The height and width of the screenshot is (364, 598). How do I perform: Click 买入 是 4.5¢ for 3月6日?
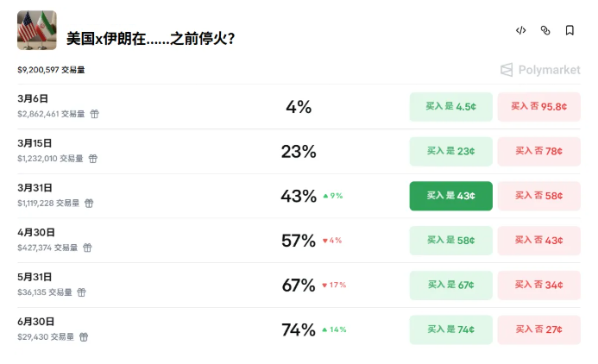coord(450,107)
